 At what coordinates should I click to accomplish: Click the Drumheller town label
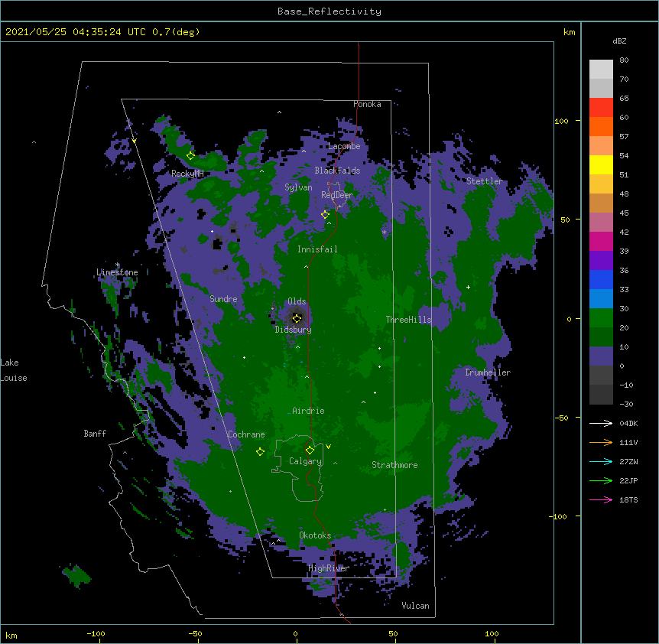click(x=488, y=372)
